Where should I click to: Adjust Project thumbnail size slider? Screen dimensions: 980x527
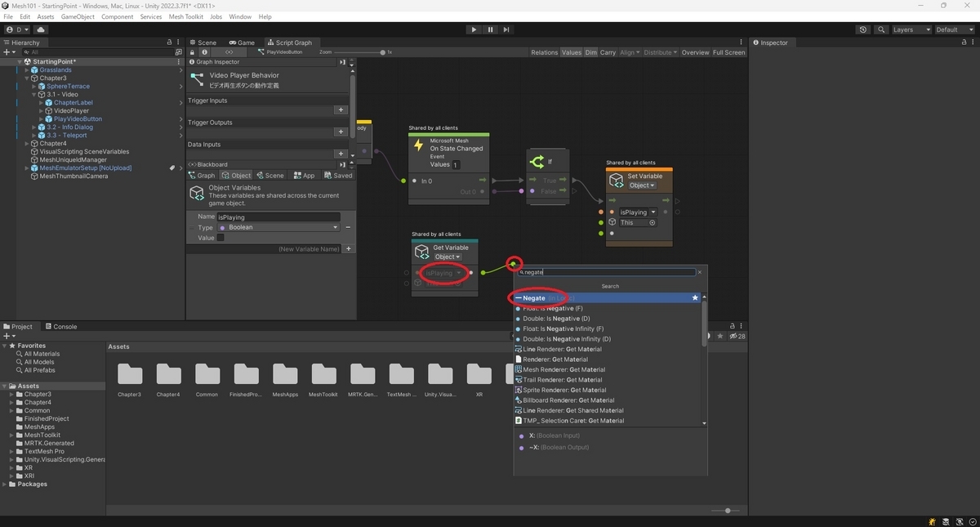point(727,511)
